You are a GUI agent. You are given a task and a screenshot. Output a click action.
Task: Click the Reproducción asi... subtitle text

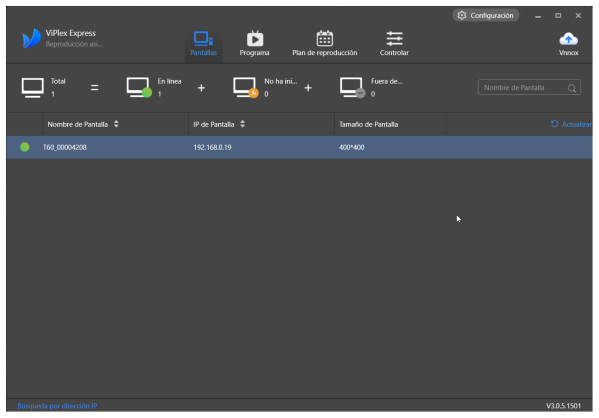(x=74, y=44)
